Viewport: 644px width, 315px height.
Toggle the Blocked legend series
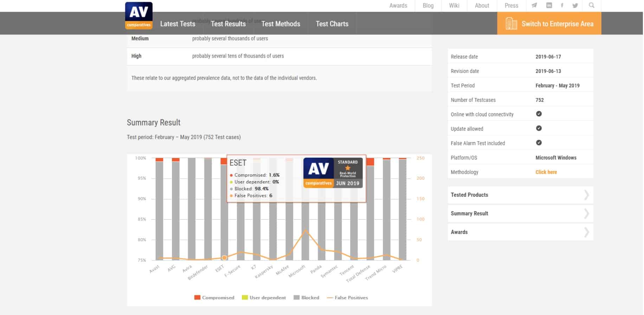306,297
